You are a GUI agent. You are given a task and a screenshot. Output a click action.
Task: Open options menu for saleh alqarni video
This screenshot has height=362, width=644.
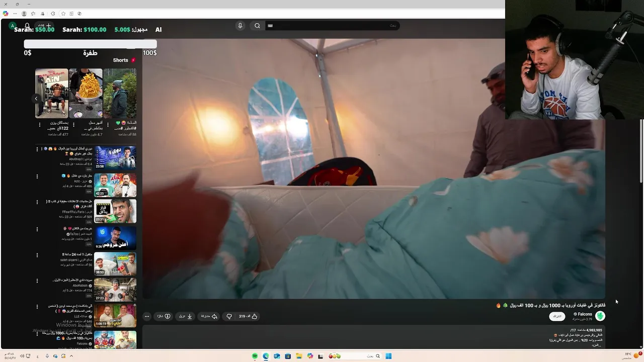(x=37, y=255)
